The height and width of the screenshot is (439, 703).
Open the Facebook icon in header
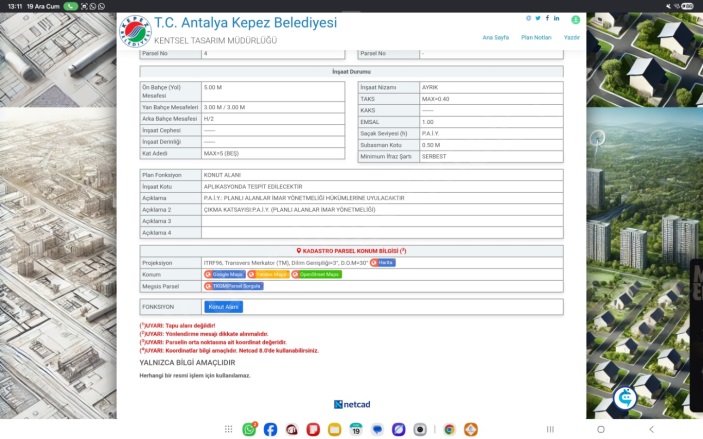(x=548, y=18)
